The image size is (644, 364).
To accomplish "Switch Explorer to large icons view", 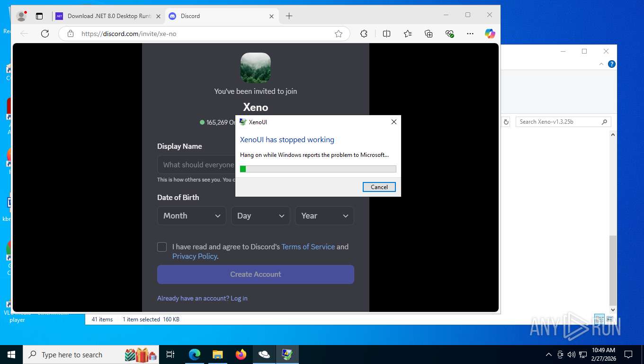I will [x=609, y=319].
